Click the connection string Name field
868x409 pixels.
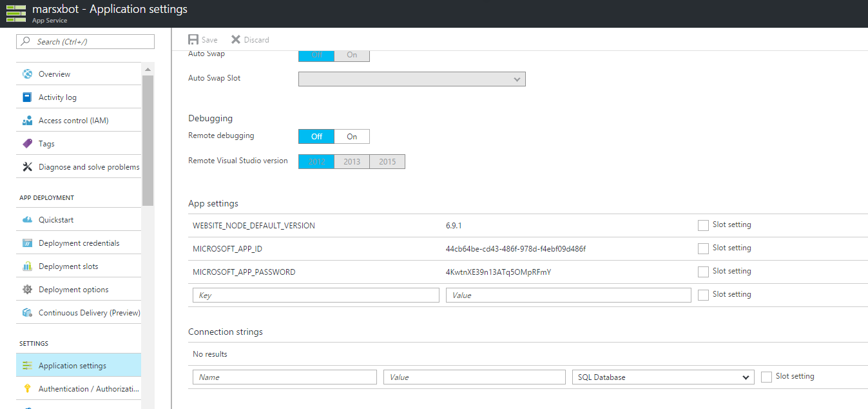pyautogui.click(x=285, y=377)
